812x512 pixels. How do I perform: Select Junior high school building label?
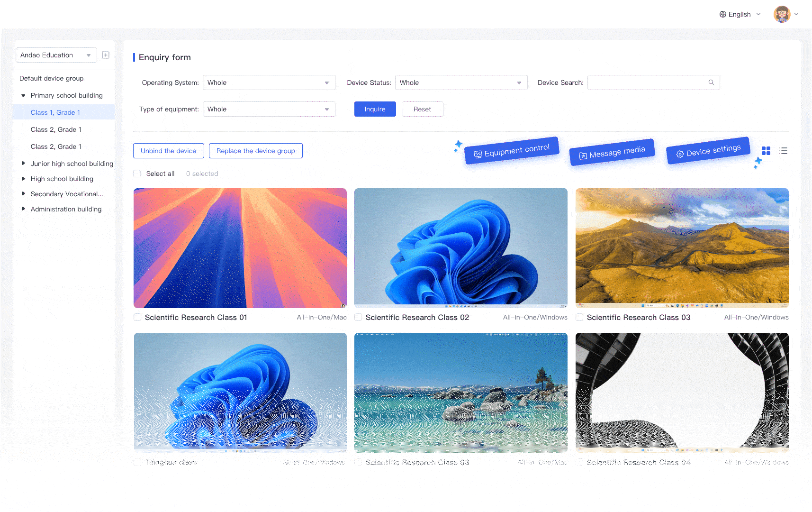click(x=72, y=164)
